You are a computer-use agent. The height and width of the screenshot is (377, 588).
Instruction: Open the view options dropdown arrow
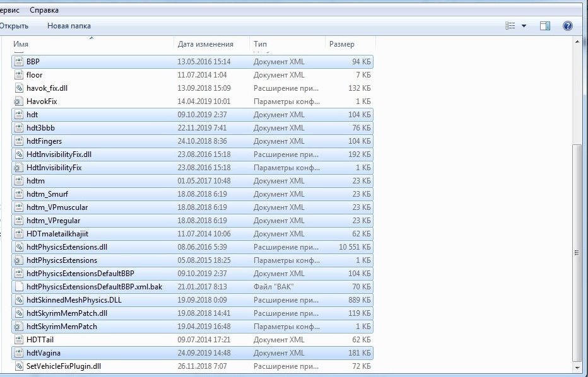pos(524,26)
